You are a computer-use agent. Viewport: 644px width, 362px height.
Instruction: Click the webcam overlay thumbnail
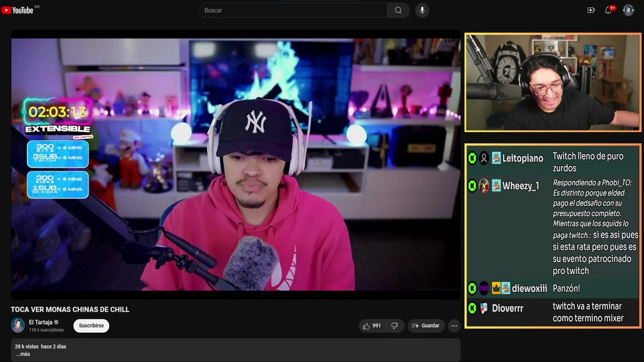(x=553, y=82)
